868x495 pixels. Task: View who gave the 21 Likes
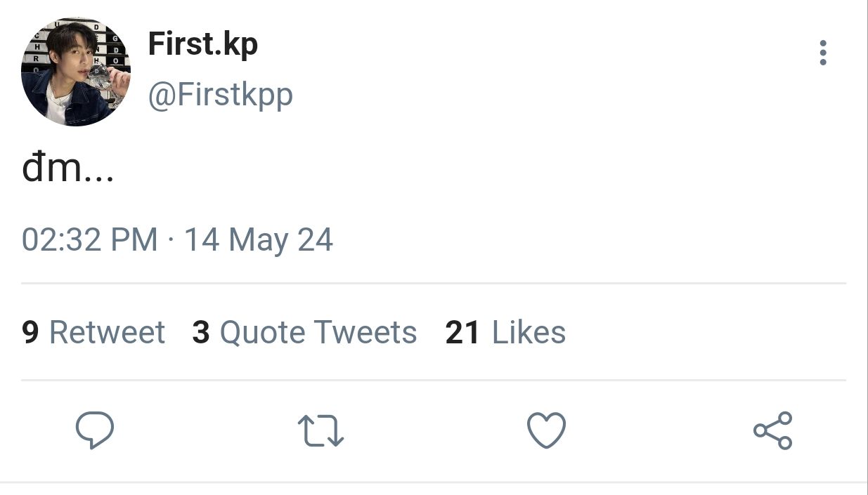pos(505,332)
